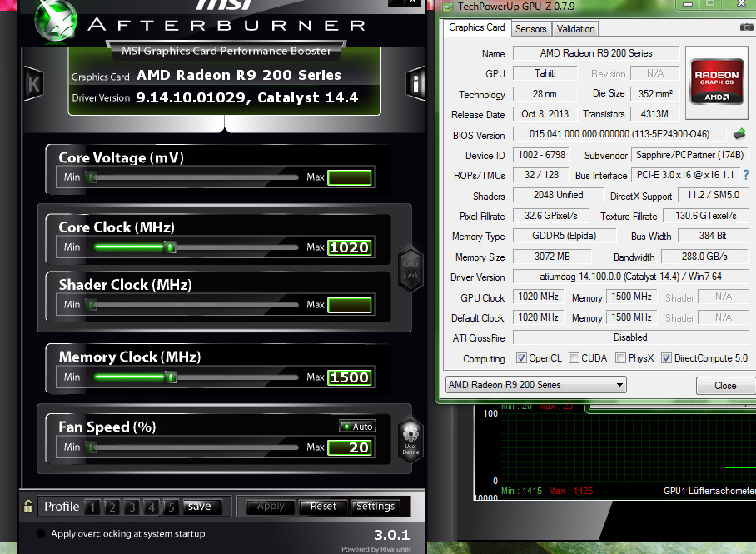The height and width of the screenshot is (554, 756).
Task: Check the CUDA checkbox in GPU-Z
Action: click(x=574, y=358)
